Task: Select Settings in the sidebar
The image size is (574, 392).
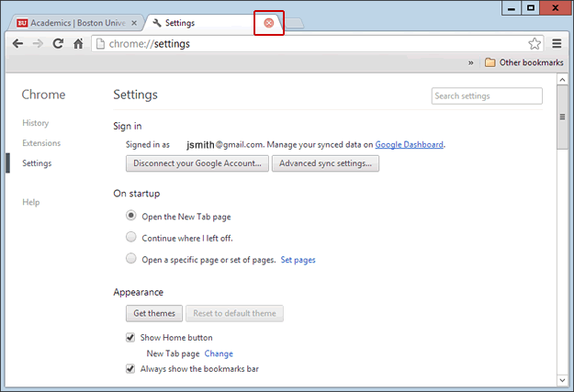Action: (x=37, y=163)
